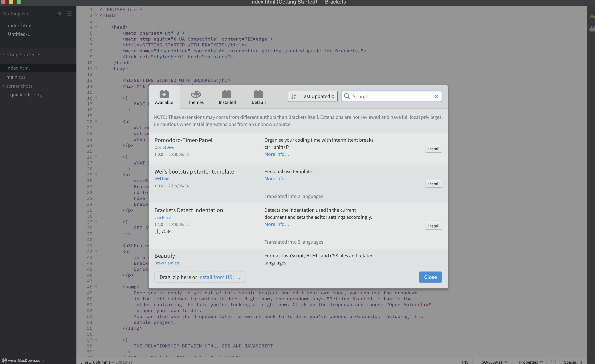Open the Default extensions tab
Viewport: 595px width, 364px height.
(x=259, y=97)
